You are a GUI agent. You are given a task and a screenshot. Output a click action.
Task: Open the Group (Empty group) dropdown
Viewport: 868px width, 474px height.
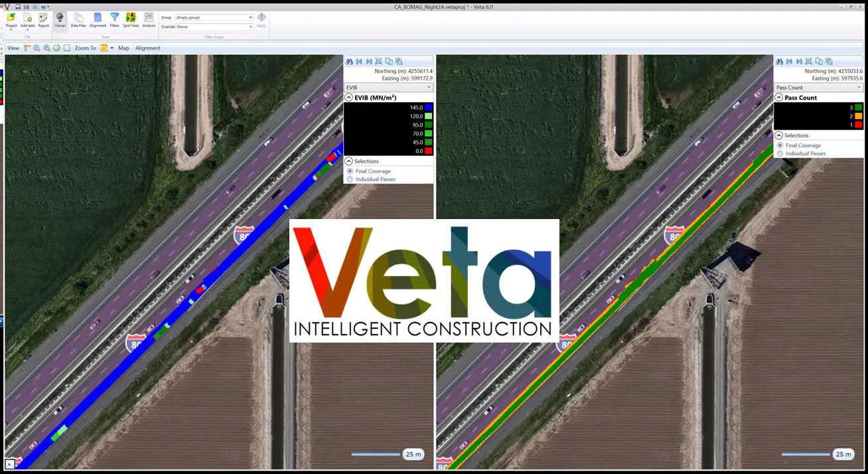coord(214,17)
